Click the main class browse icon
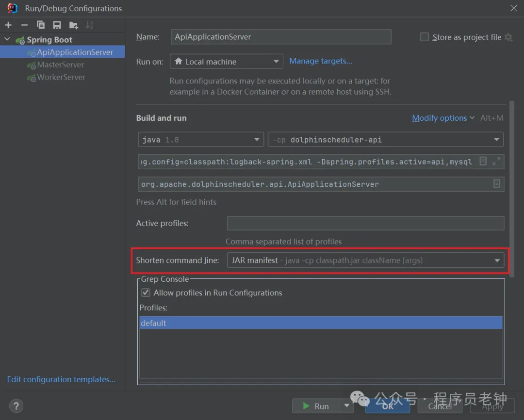This screenshot has height=420, width=524. point(496,184)
